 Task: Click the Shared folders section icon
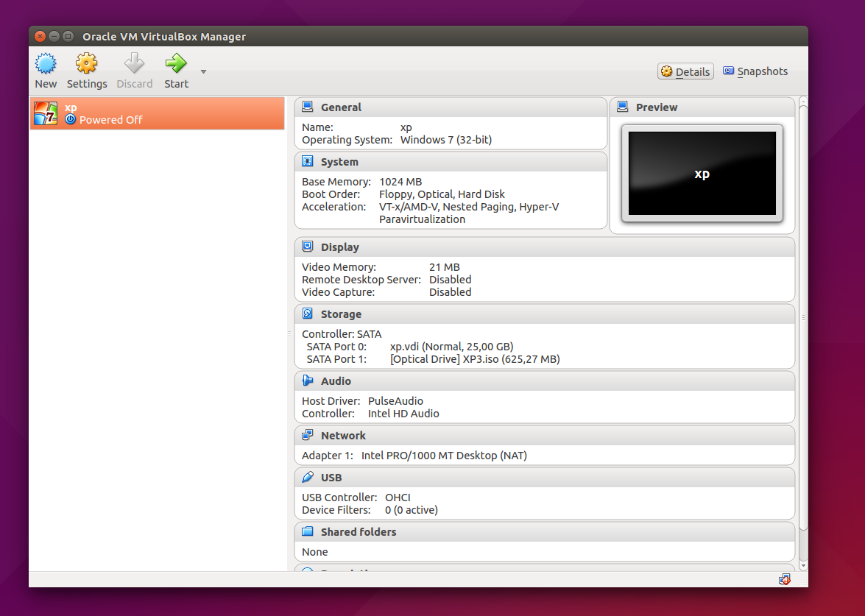pos(308,531)
